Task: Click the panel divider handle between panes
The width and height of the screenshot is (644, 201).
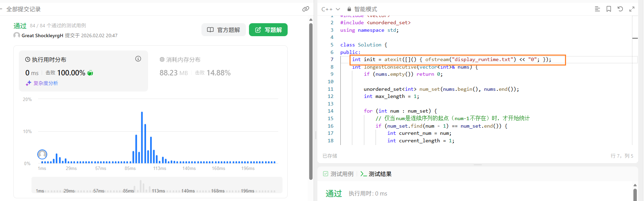Action: (x=316, y=135)
